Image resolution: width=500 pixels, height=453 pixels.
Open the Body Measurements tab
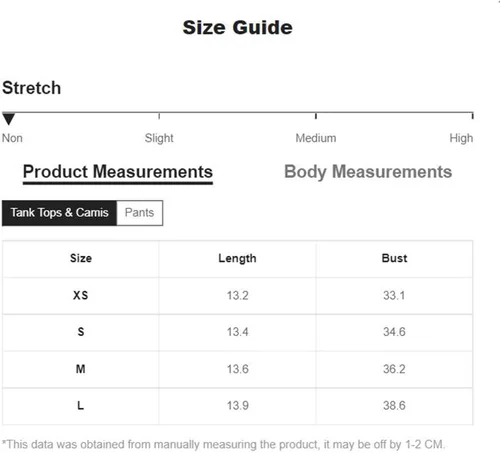[368, 172]
